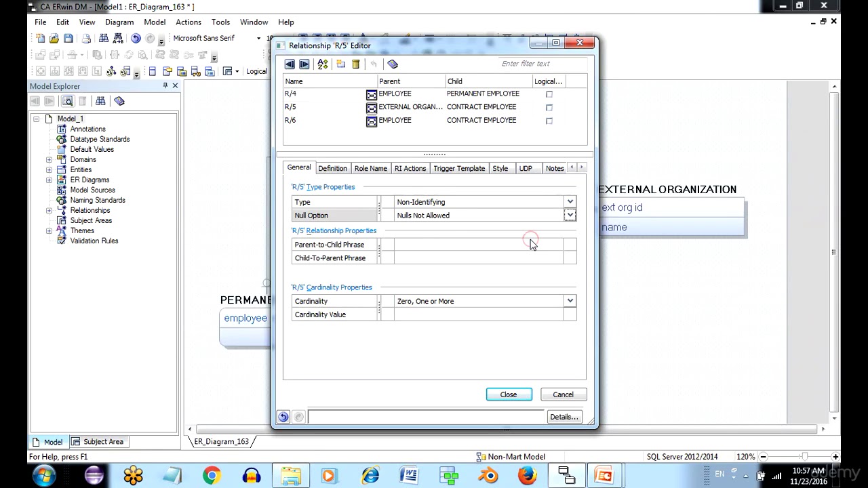Open the Null Option dropdown arrow
This screenshot has height=488, width=868.
pyautogui.click(x=570, y=216)
